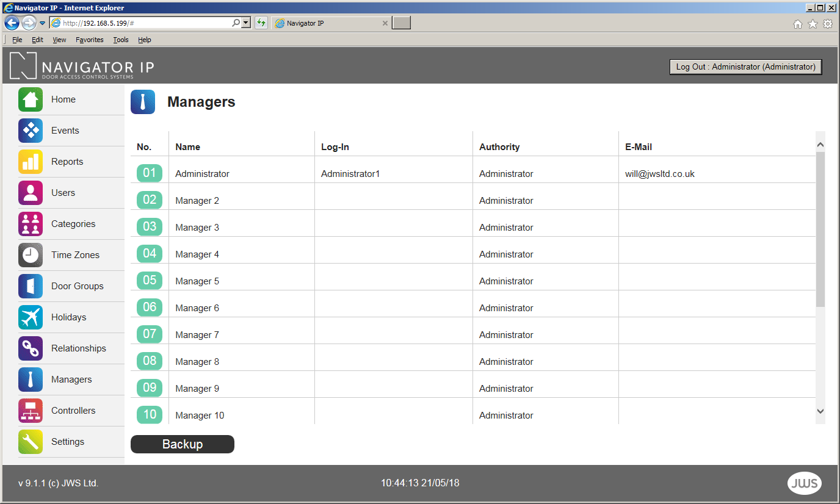This screenshot has height=504, width=840.
Task: Click the Navigator IP logo in header
Action: 82,66
